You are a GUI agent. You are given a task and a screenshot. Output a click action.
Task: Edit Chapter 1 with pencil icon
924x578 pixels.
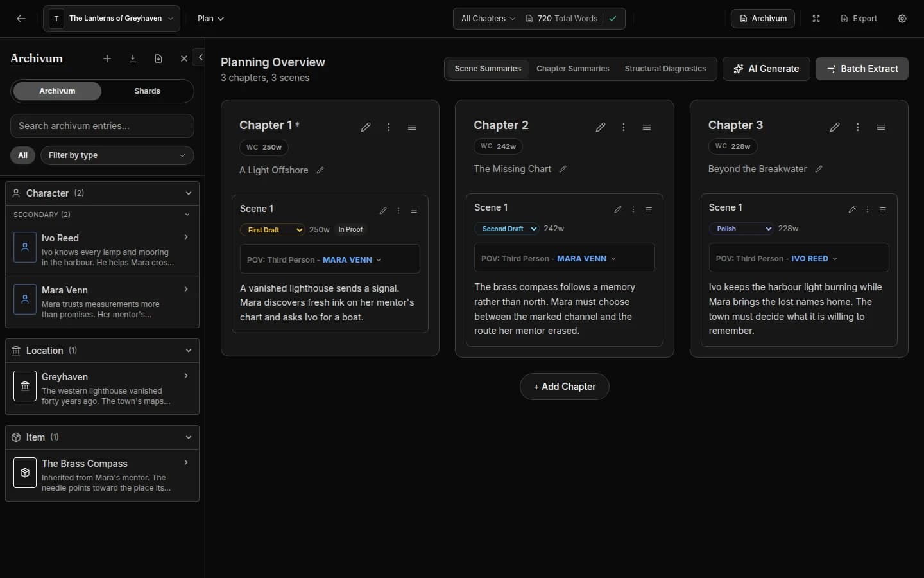coord(366,127)
